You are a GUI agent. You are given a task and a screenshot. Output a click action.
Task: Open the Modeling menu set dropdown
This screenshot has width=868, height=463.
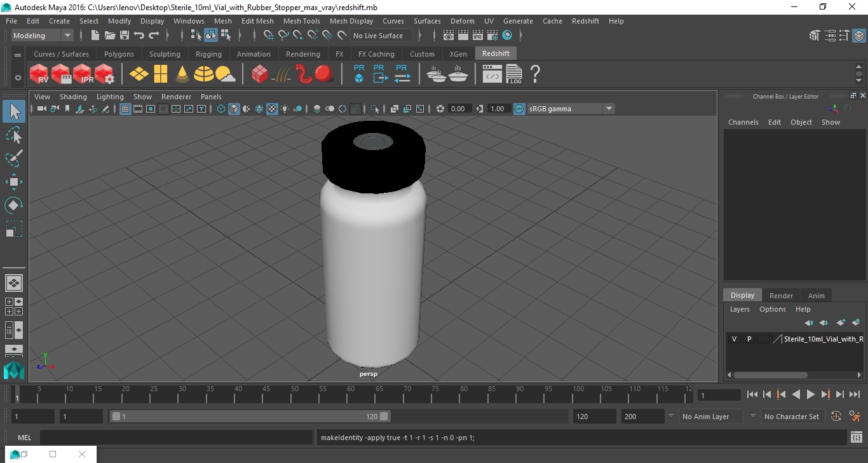[43, 36]
